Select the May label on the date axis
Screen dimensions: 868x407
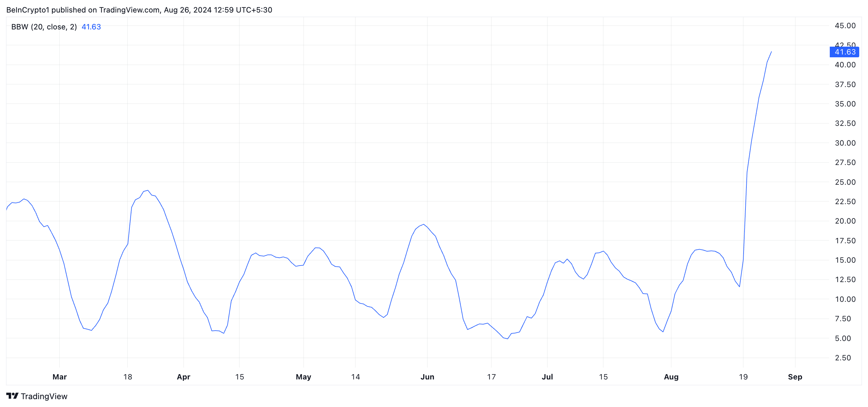click(304, 377)
